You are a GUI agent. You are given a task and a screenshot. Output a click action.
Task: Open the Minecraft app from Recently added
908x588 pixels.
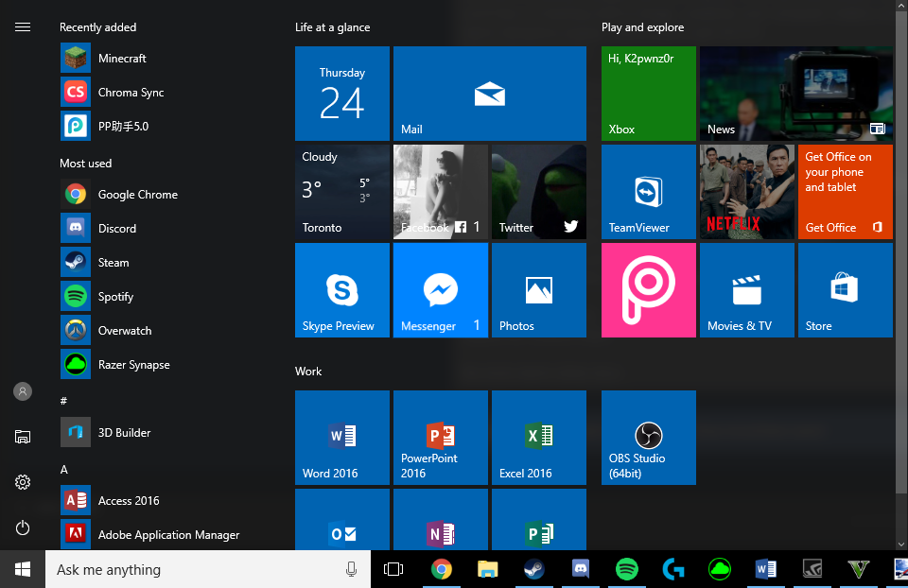point(121,59)
